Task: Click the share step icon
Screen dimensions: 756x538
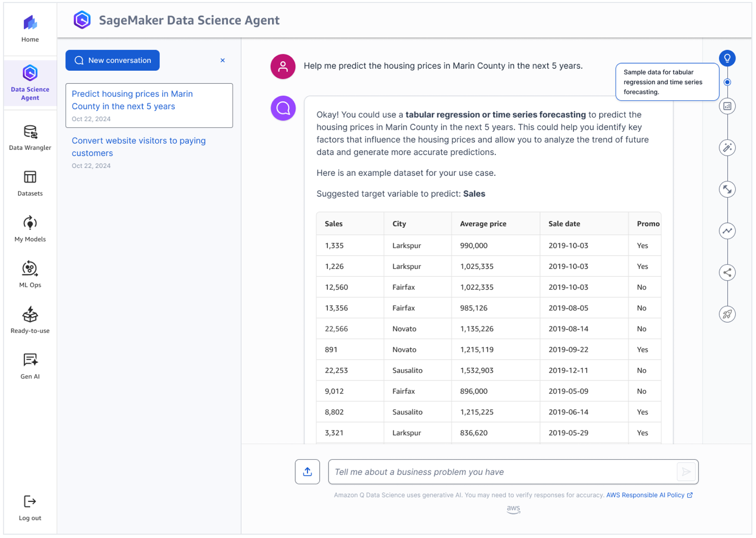Action: pos(727,273)
